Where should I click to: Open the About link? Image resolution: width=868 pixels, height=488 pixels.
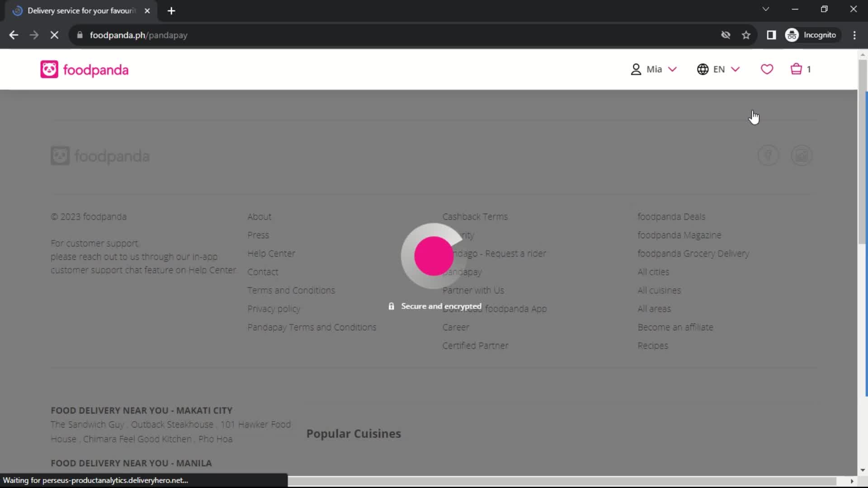tap(259, 216)
